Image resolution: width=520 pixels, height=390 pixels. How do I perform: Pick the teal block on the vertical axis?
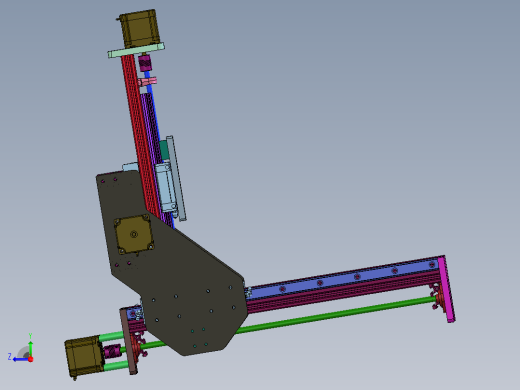(x=163, y=150)
